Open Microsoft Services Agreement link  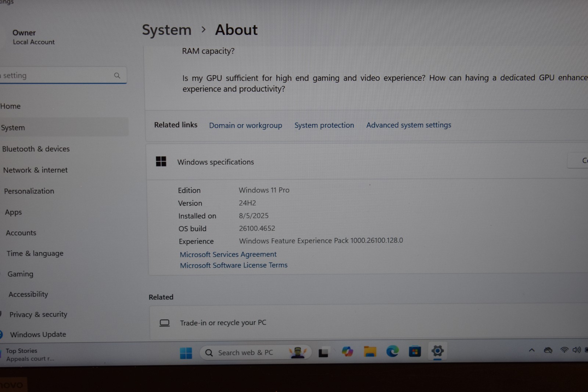coord(228,254)
